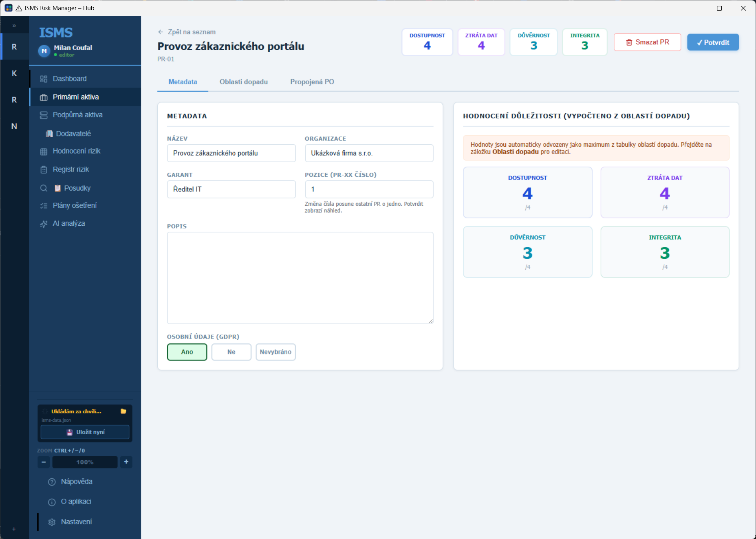Open the Dodavatelé sidebar entry
Viewport: 756px width, 539px height.
pos(85,134)
